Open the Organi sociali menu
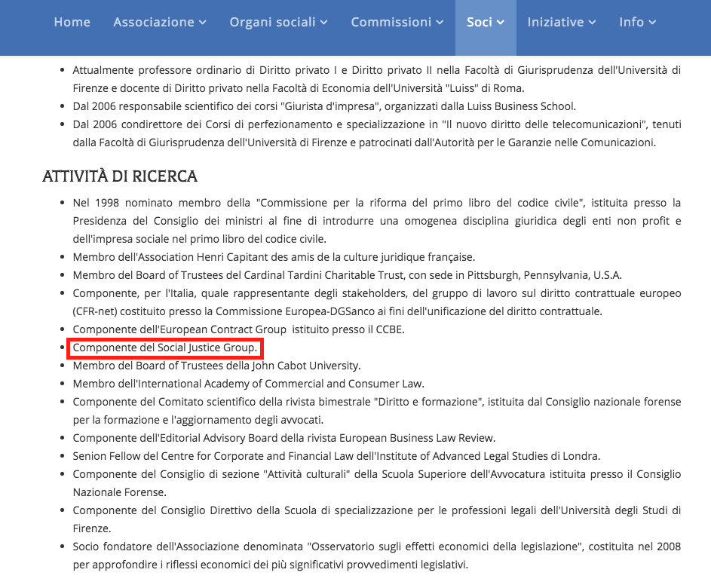This screenshot has height=588, width=711. tap(272, 23)
